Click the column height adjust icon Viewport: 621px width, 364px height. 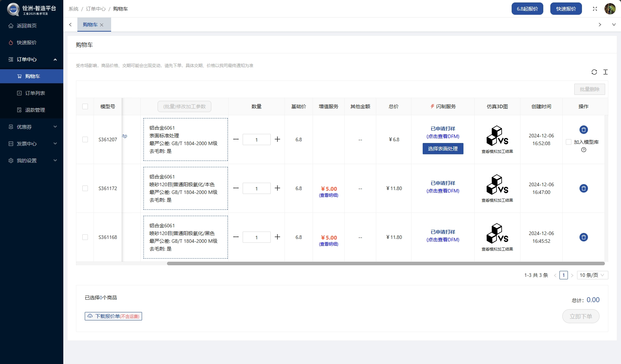[x=606, y=72]
